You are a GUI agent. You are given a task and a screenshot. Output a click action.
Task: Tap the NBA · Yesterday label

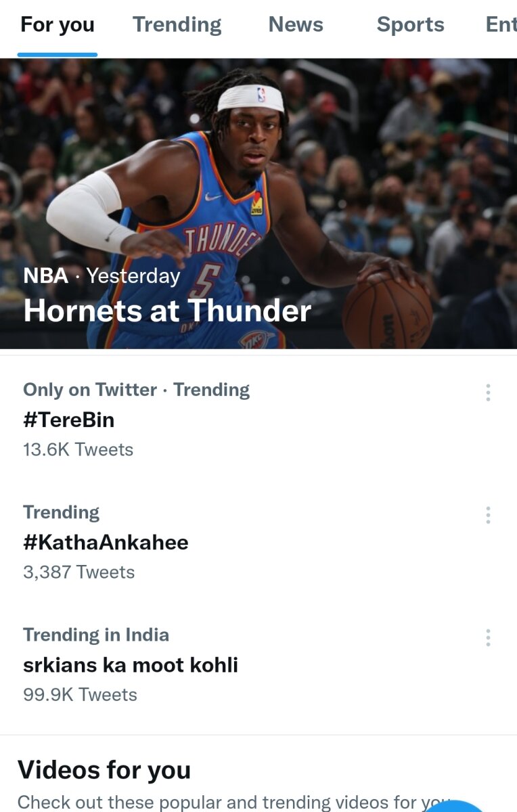(x=102, y=275)
